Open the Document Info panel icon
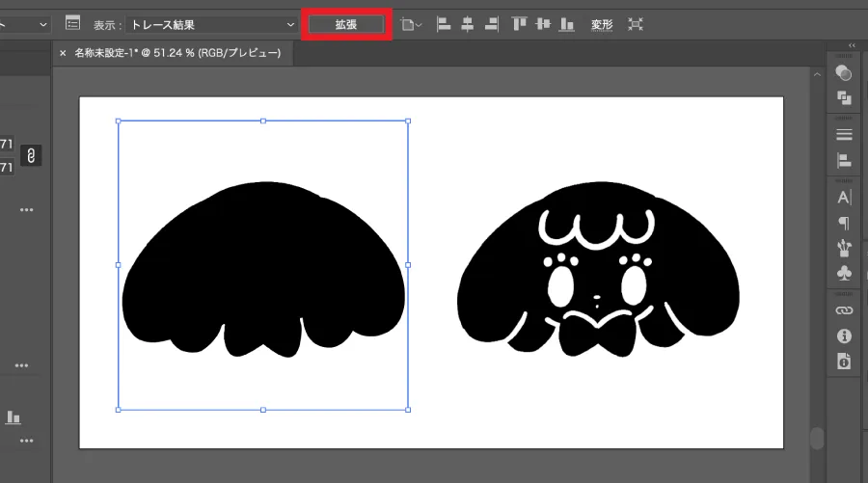This screenshot has height=483, width=868. click(x=844, y=361)
